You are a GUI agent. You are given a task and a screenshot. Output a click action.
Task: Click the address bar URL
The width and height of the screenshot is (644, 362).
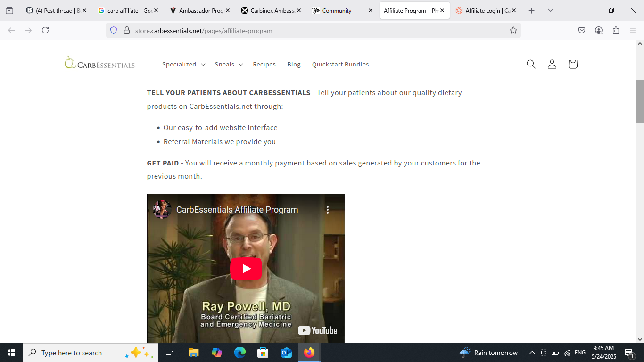pos(204,31)
